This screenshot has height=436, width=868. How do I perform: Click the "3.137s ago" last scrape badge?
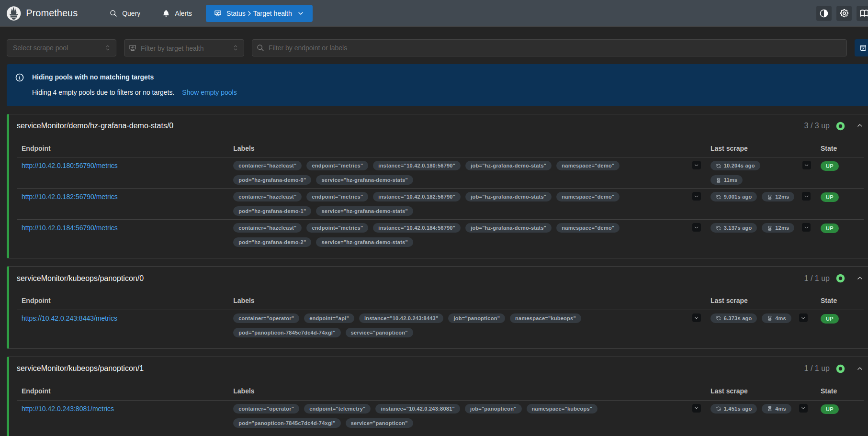tap(734, 228)
